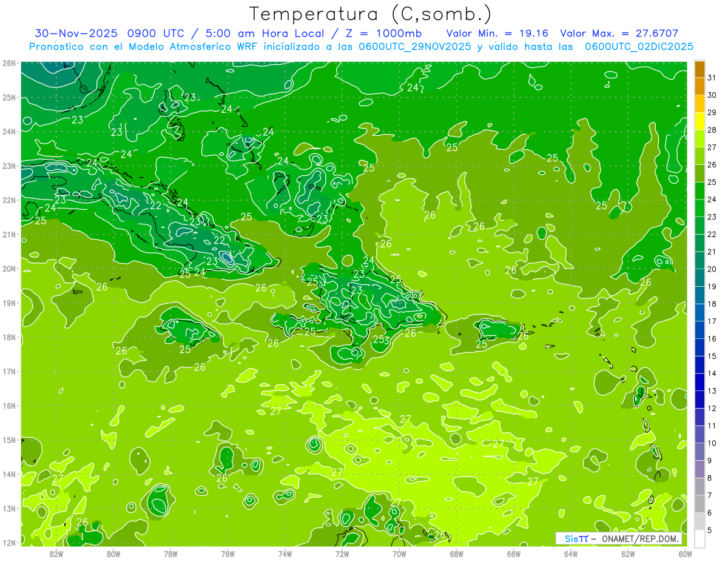Viewport: 728px width, 562px height.
Task: Click the "Valor Max. = 27.6707" readout
Action: click(x=619, y=33)
